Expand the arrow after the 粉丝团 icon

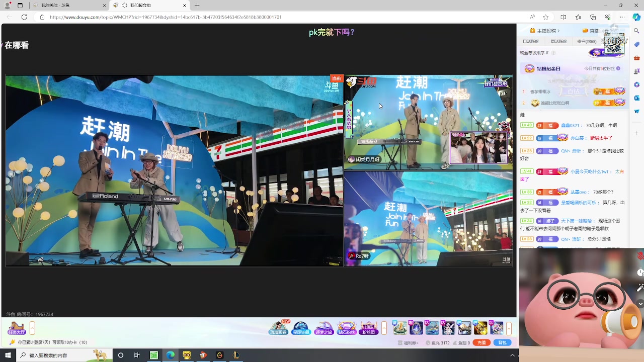[384, 328]
